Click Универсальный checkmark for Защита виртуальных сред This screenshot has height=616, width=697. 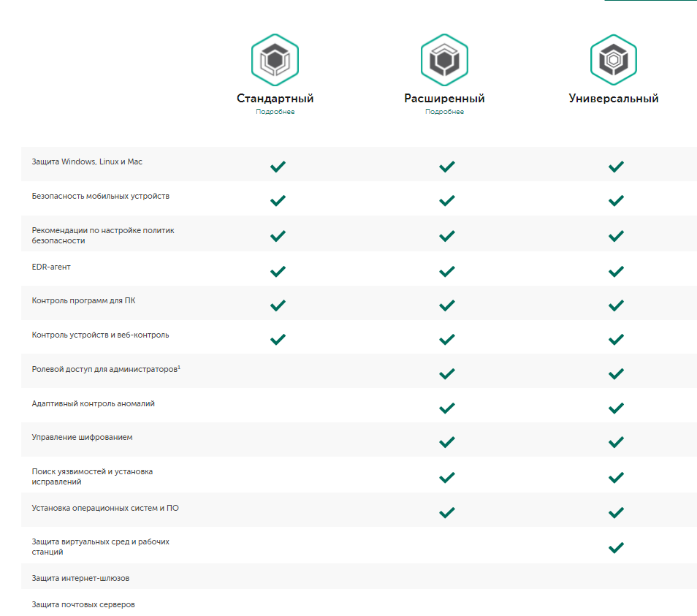tap(616, 547)
